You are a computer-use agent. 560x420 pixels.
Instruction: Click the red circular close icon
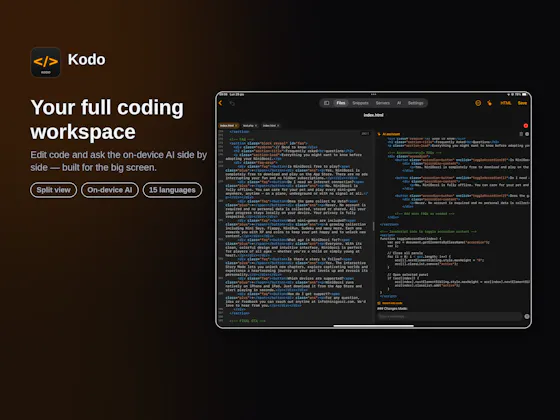(x=526, y=126)
